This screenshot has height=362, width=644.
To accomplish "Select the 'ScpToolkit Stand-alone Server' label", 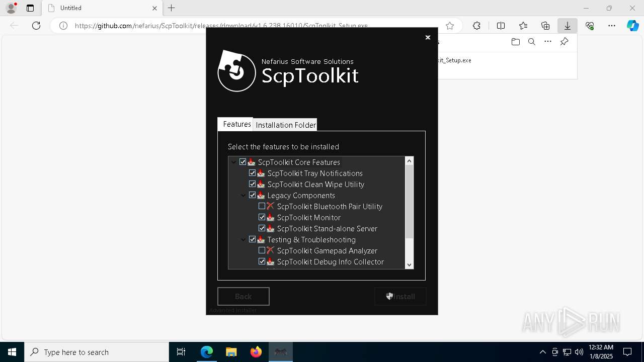I will point(327,228).
